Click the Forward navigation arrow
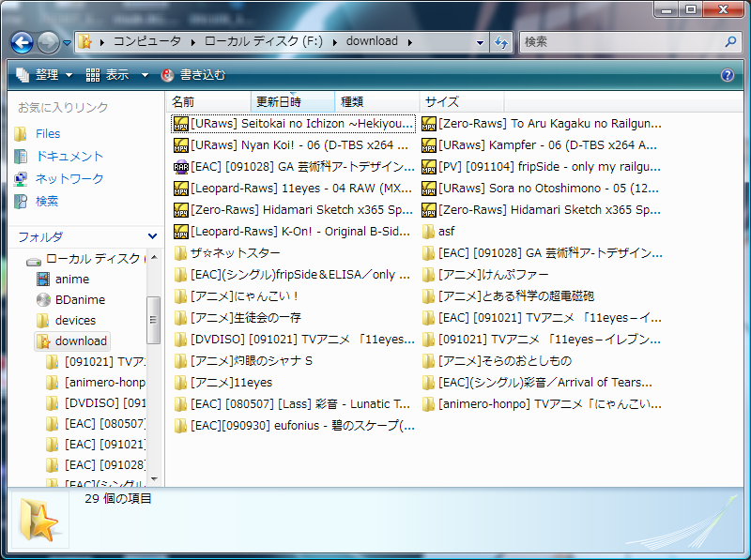Image resolution: width=751 pixels, height=560 pixels. point(48,42)
